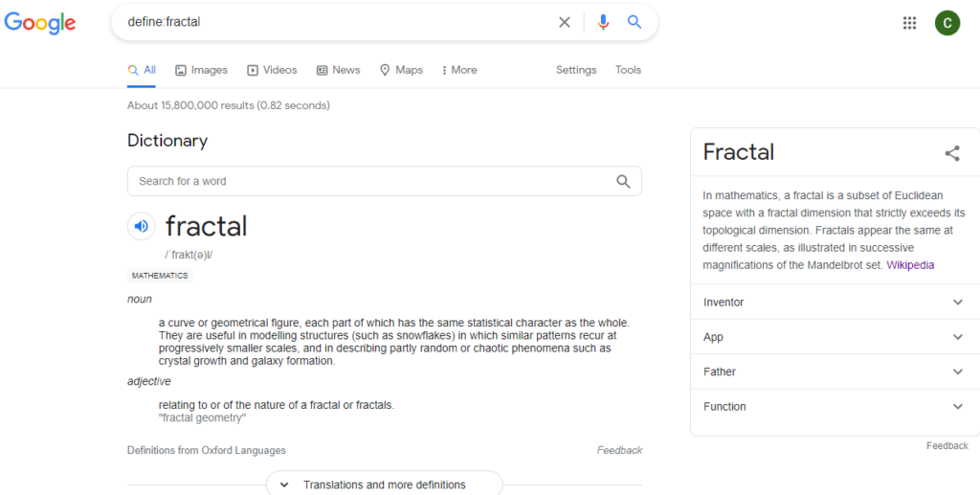Switch to the Images tab
The image size is (980, 495).
click(x=201, y=70)
